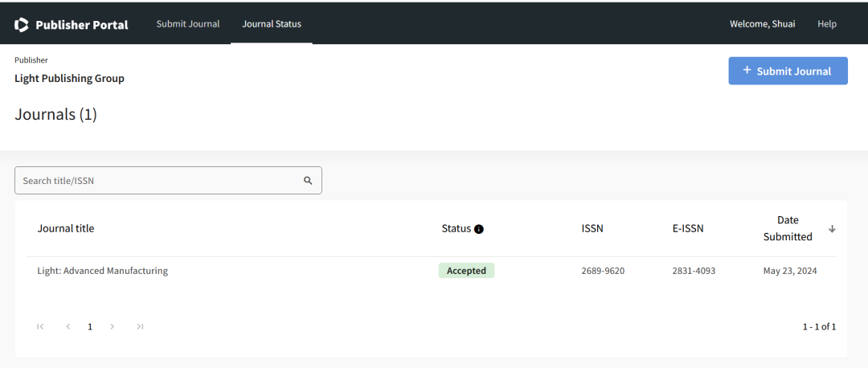Select page 1 in pagination

tap(90, 326)
